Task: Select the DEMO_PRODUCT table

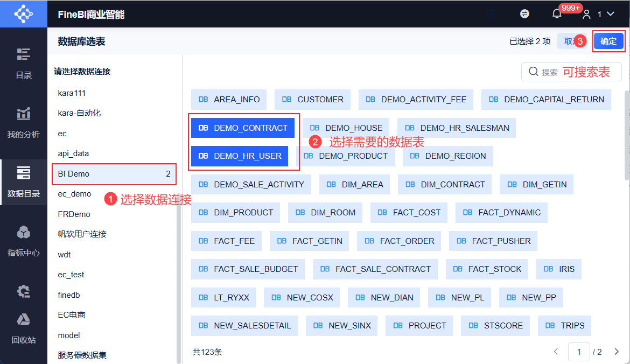Action: (345, 156)
